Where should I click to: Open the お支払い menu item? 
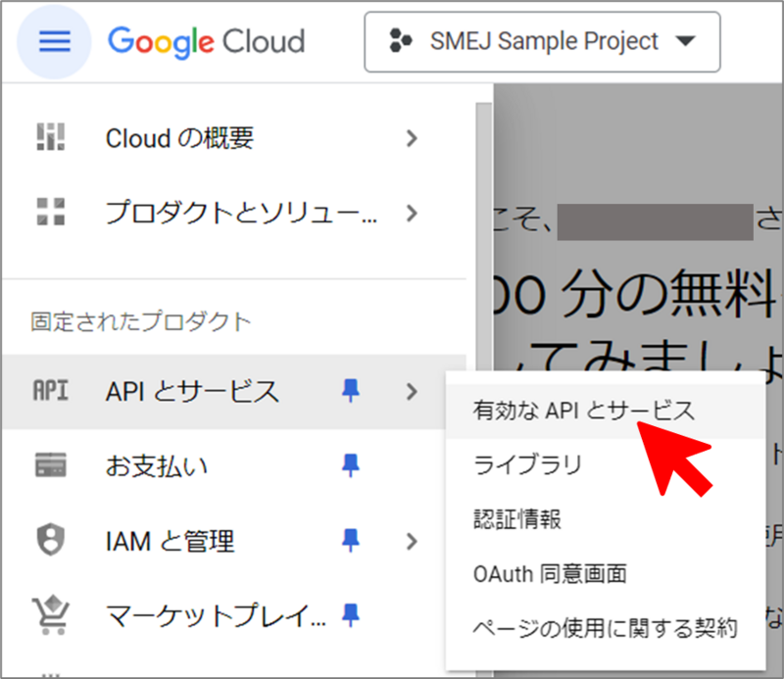pos(234,466)
